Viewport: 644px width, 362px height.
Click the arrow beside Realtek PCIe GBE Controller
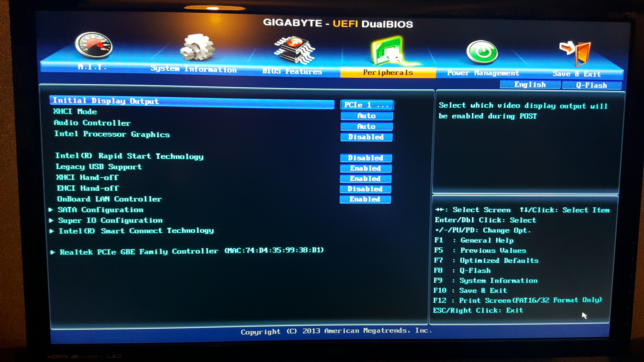pyautogui.click(x=53, y=252)
